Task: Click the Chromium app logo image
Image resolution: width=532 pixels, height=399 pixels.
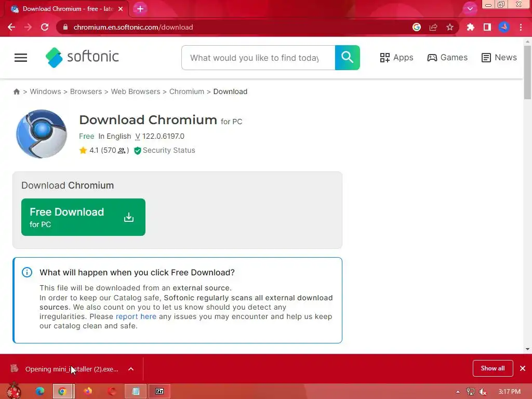Action: 42,134
